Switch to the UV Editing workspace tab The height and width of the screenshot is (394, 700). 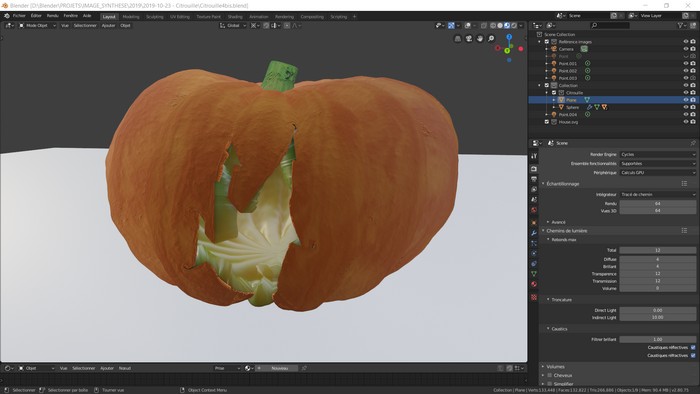(179, 17)
